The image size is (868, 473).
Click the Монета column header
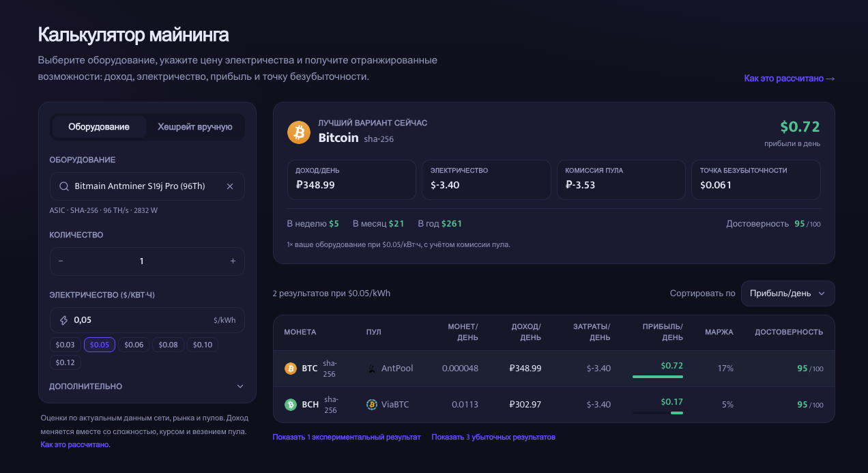click(300, 332)
